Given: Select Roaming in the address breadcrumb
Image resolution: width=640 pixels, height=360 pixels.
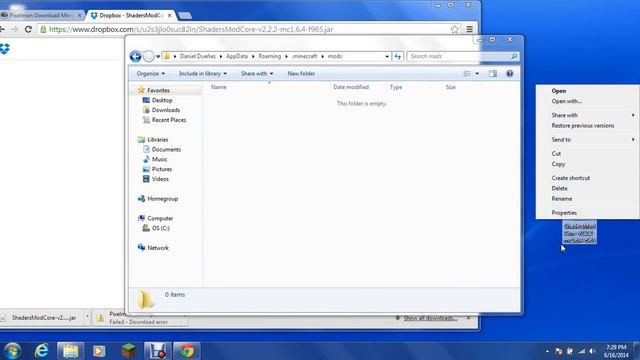Looking at the screenshot, I should pyautogui.click(x=269, y=56).
